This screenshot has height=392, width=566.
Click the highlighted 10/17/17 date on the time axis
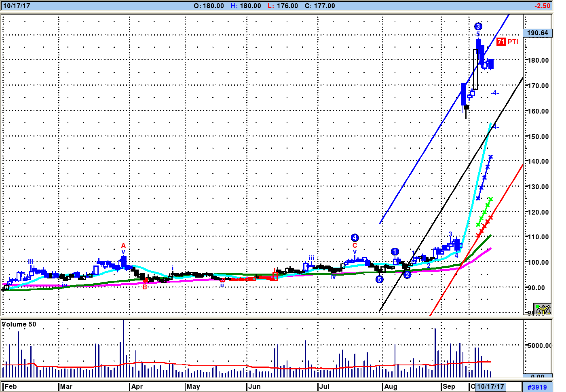(490, 386)
